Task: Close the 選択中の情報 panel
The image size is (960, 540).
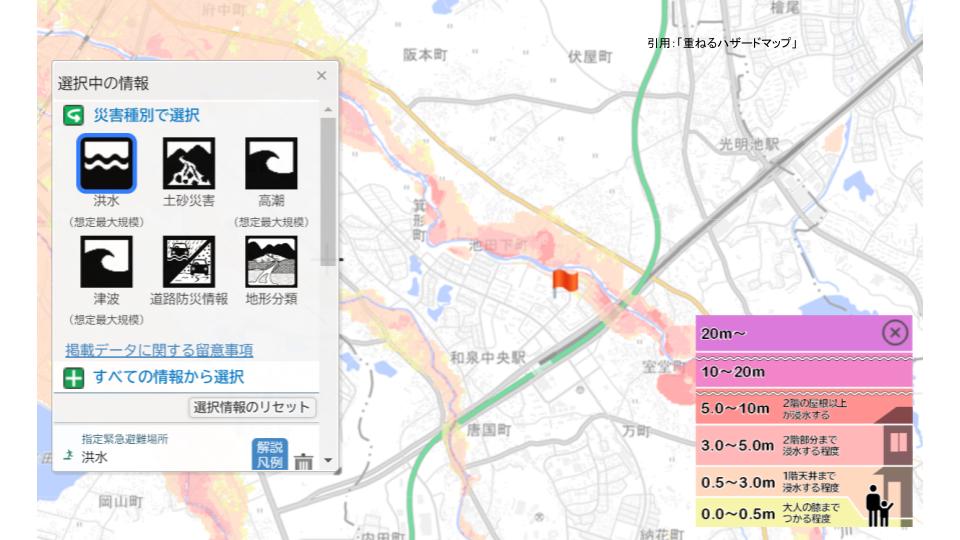Action: click(321, 76)
